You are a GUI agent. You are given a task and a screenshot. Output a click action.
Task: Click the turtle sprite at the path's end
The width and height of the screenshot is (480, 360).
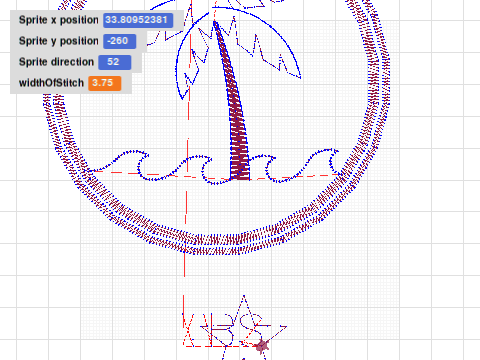[262, 347]
